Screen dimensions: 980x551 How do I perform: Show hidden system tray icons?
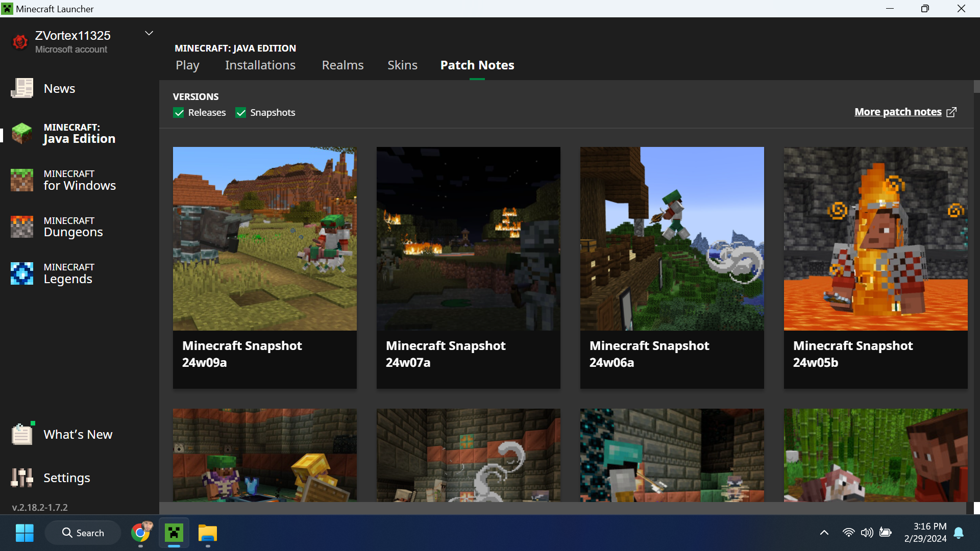[824, 533]
